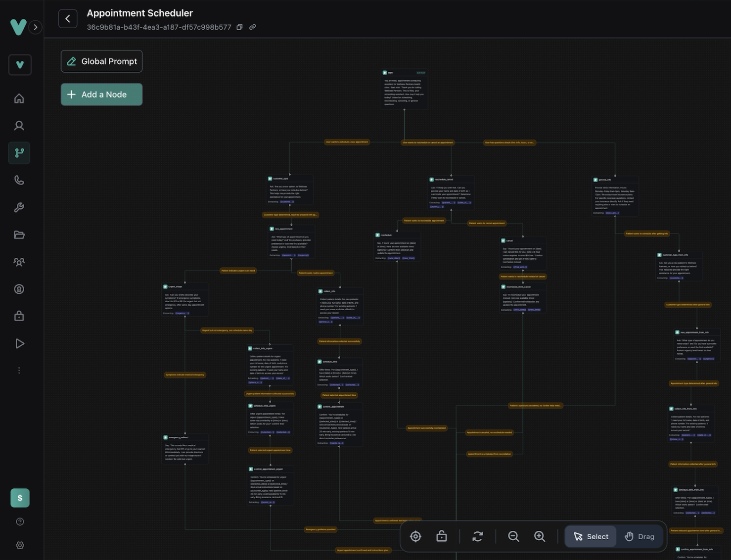This screenshot has width=731, height=560.
Task: Click the fit-view crosshair icon in the canvas toolbar
Action: point(415,536)
